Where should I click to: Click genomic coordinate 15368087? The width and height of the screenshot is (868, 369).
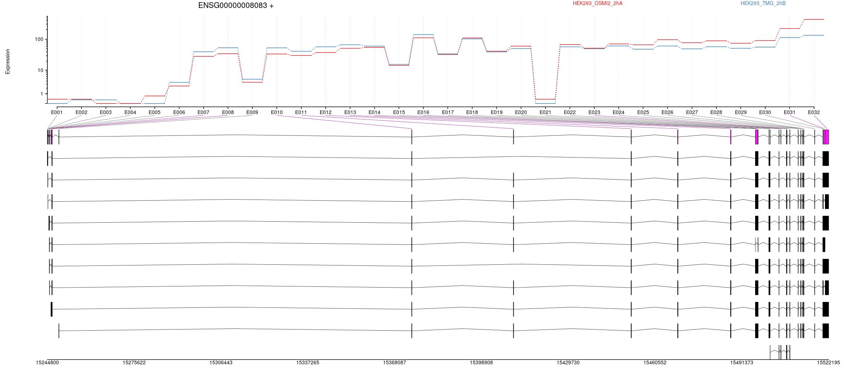point(395,362)
